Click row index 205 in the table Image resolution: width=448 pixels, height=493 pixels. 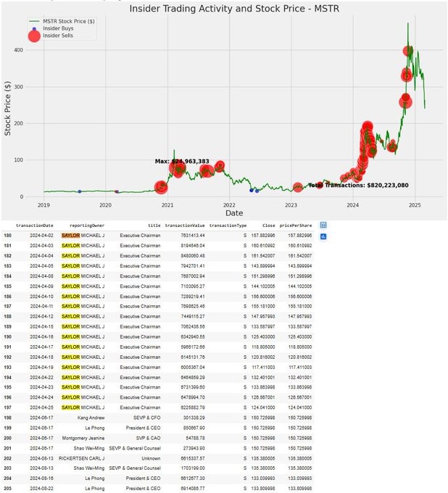[7, 489]
